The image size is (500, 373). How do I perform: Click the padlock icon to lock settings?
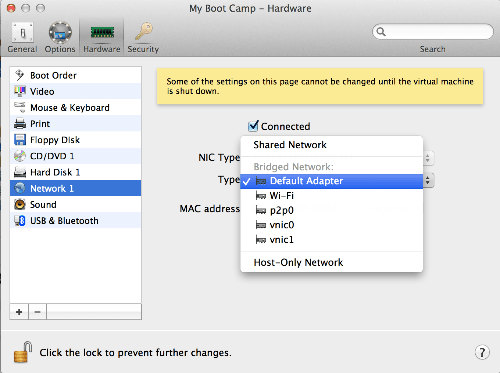pyautogui.click(x=23, y=352)
